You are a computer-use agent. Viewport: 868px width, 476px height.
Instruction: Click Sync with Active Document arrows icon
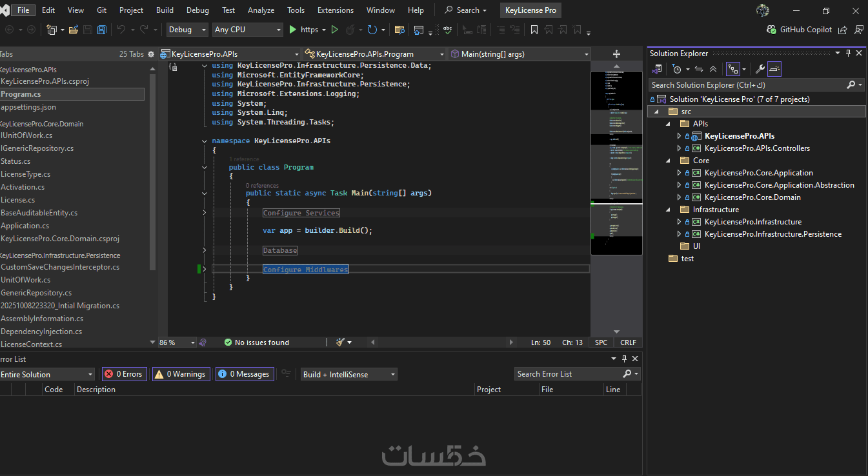pyautogui.click(x=698, y=69)
